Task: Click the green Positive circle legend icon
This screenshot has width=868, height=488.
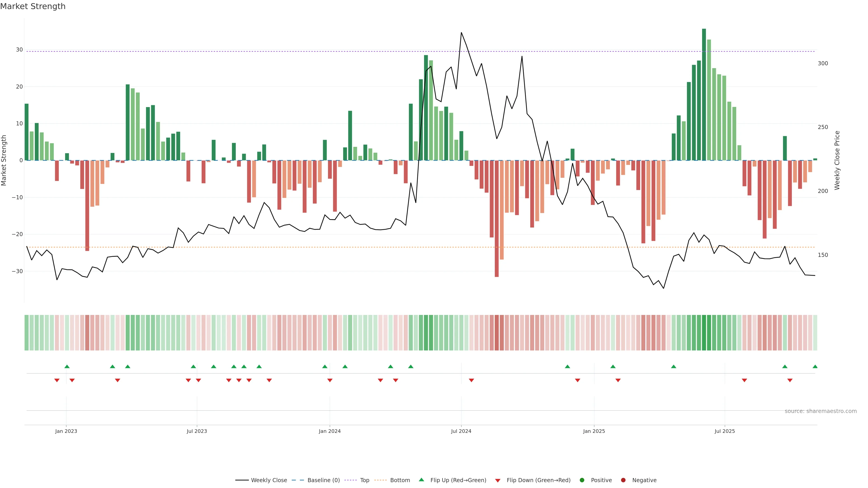Action: [582, 480]
